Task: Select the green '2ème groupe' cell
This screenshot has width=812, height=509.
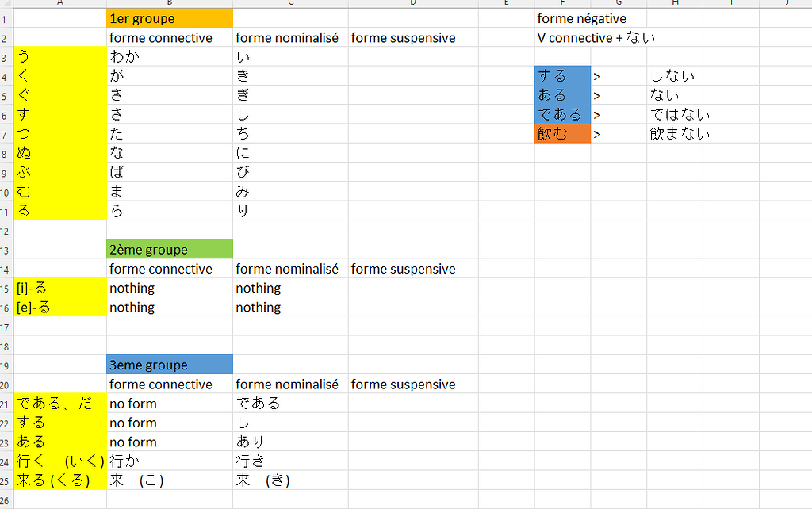Action: (170, 249)
